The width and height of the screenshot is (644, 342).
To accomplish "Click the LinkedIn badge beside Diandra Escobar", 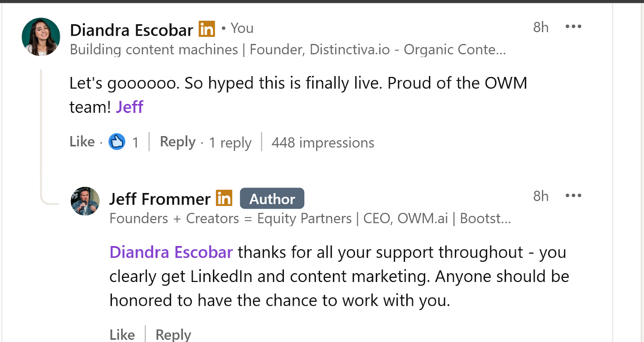I will [207, 29].
